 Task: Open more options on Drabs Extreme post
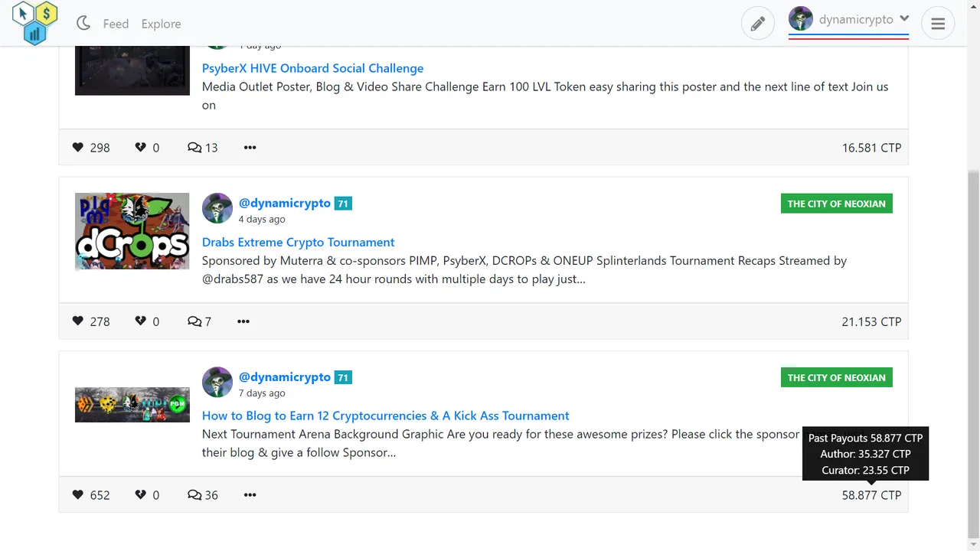243,321
